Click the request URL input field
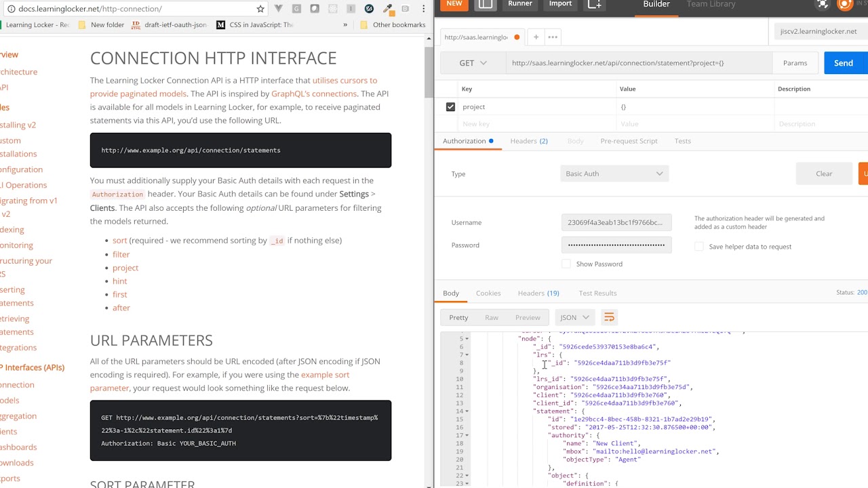Screen dimensions: 868x488 pos(639,63)
